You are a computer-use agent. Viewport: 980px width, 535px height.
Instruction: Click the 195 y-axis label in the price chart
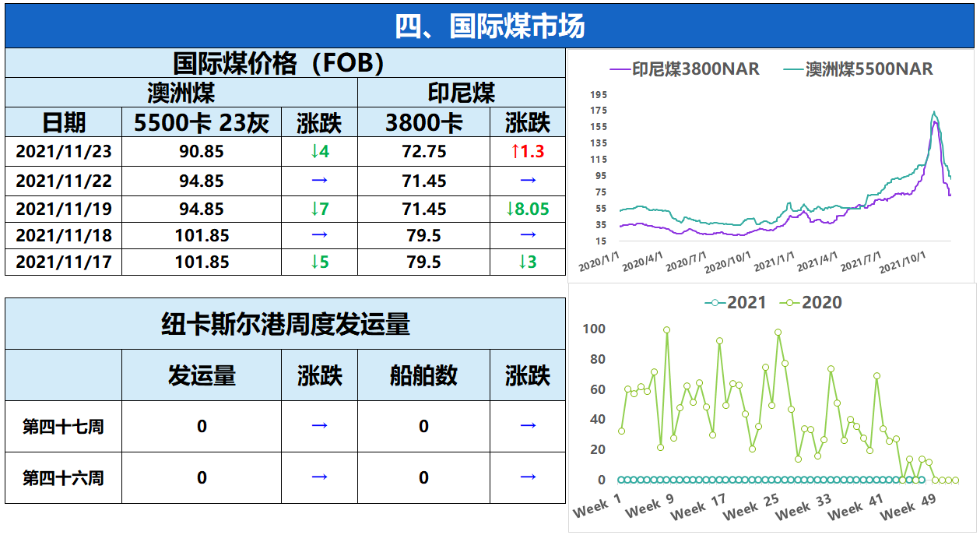point(599,94)
